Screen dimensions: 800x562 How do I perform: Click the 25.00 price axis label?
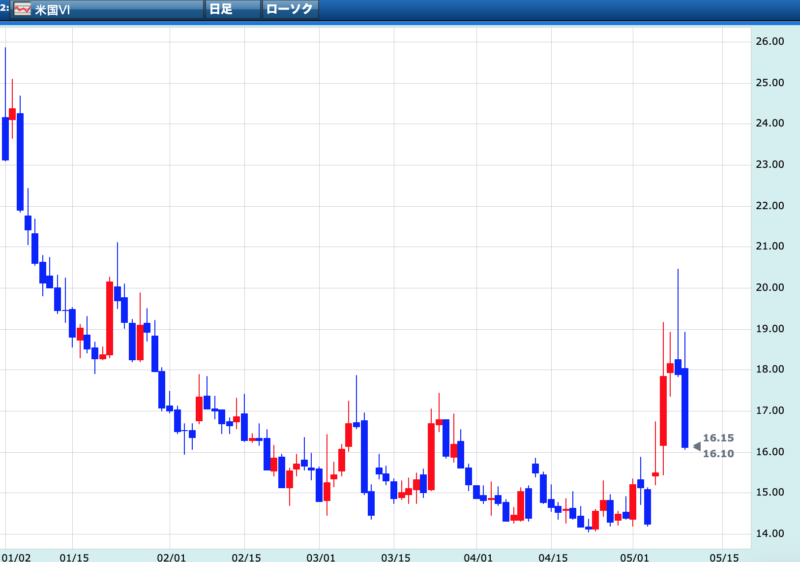[770, 83]
